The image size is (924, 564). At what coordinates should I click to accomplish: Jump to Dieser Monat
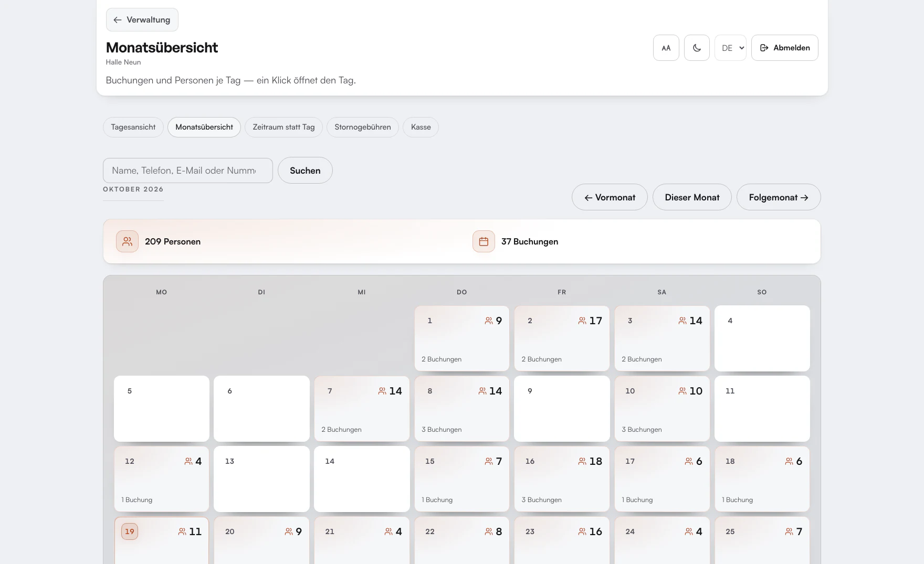(x=692, y=197)
